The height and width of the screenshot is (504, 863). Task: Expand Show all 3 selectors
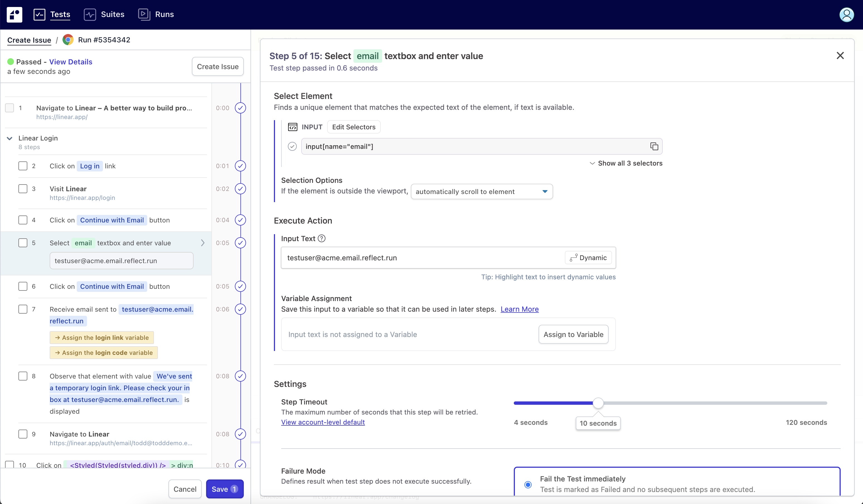click(x=626, y=163)
